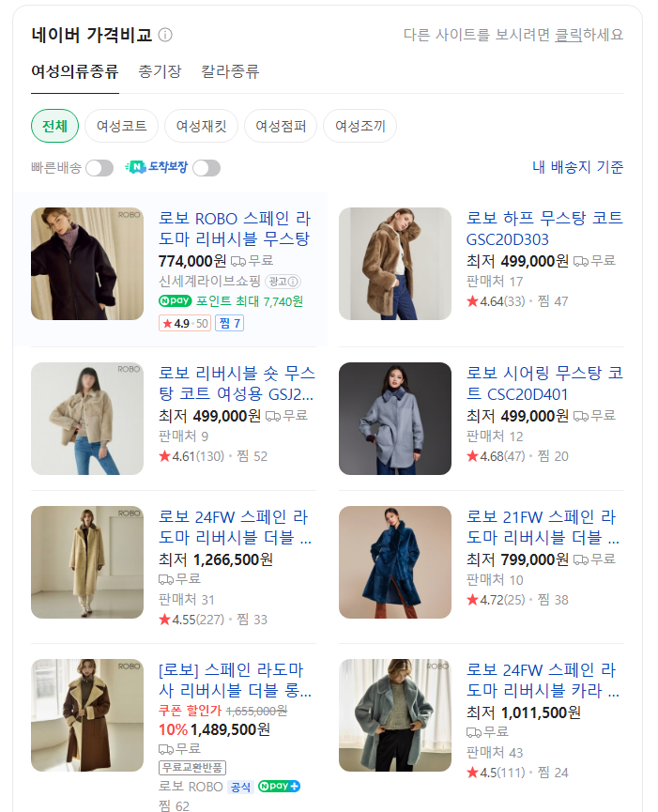This screenshot has height=812, width=658.
Task: Click the black zip coat product thumbnail
Action: [87, 264]
